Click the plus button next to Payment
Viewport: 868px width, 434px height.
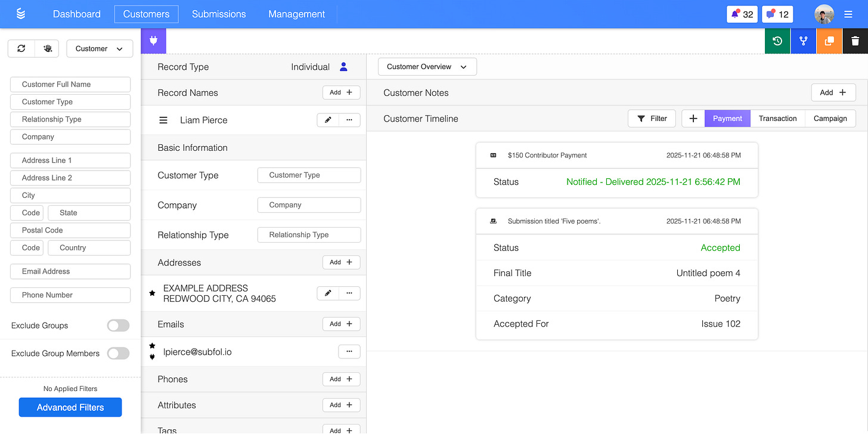pos(693,119)
